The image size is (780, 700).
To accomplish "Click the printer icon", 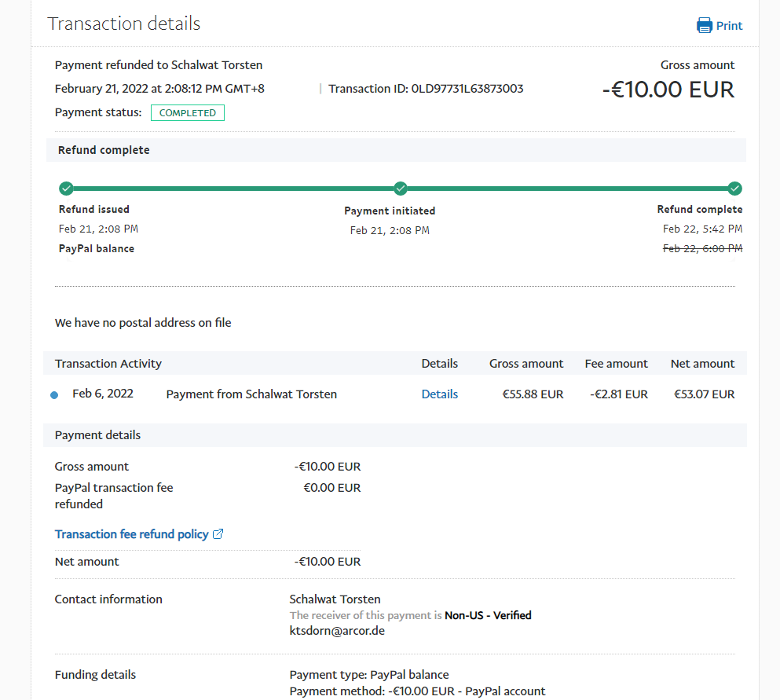I will click(704, 25).
